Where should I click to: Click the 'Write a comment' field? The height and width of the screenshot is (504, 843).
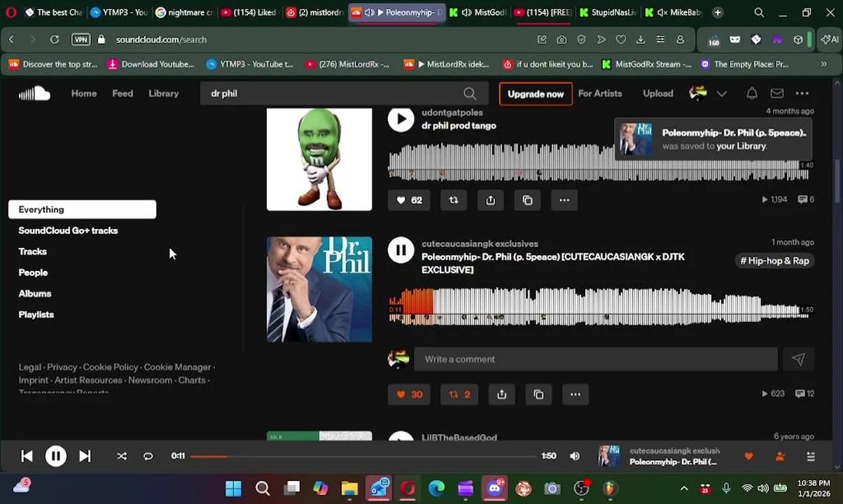596,359
